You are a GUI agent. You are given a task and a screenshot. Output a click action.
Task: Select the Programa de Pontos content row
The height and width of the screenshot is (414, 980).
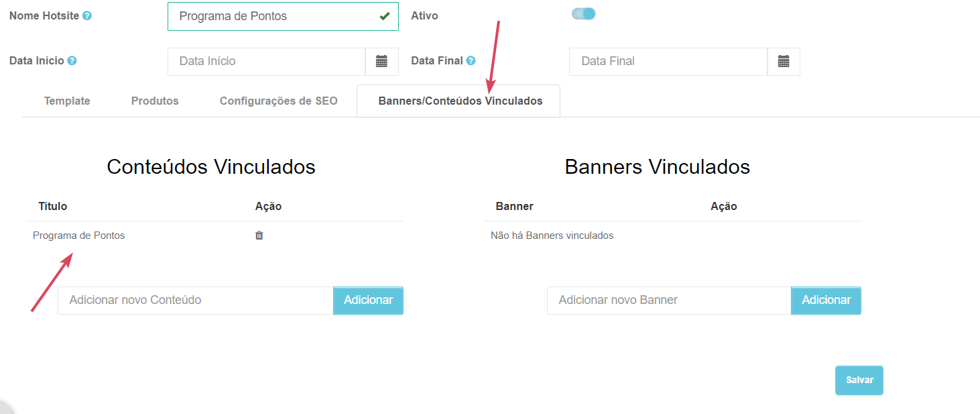pos(215,236)
